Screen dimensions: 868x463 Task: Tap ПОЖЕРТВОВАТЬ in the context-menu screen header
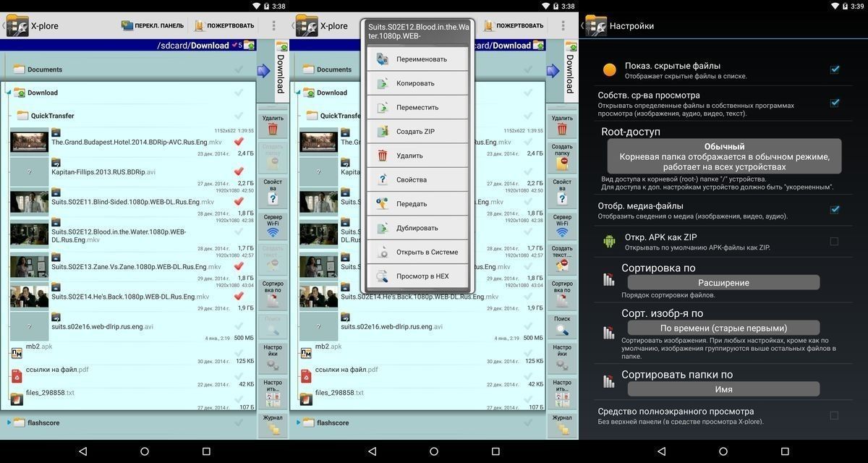[x=514, y=25]
